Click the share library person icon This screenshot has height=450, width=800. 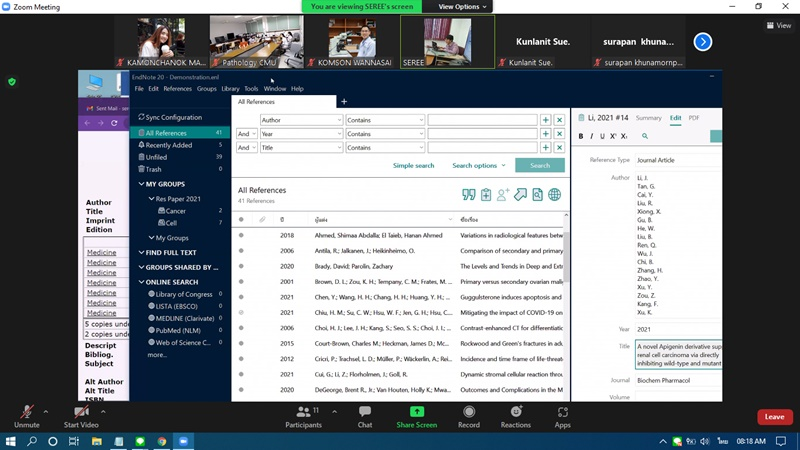click(x=503, y=195)
